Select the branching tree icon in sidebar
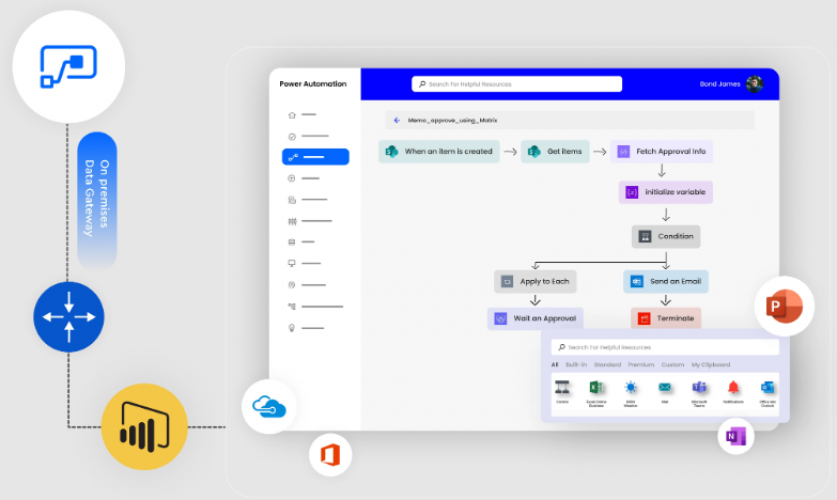Screen dimensions: 837x500 [292, 306]
